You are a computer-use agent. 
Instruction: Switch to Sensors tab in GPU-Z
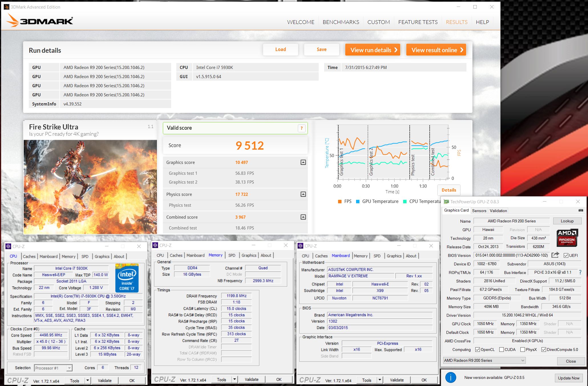(x=479, y=211)
